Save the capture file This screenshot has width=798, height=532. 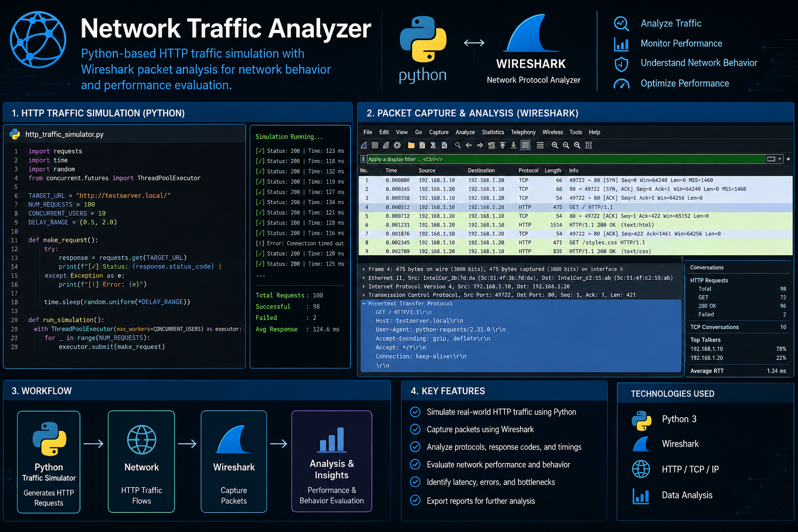[x=422, y=145]
